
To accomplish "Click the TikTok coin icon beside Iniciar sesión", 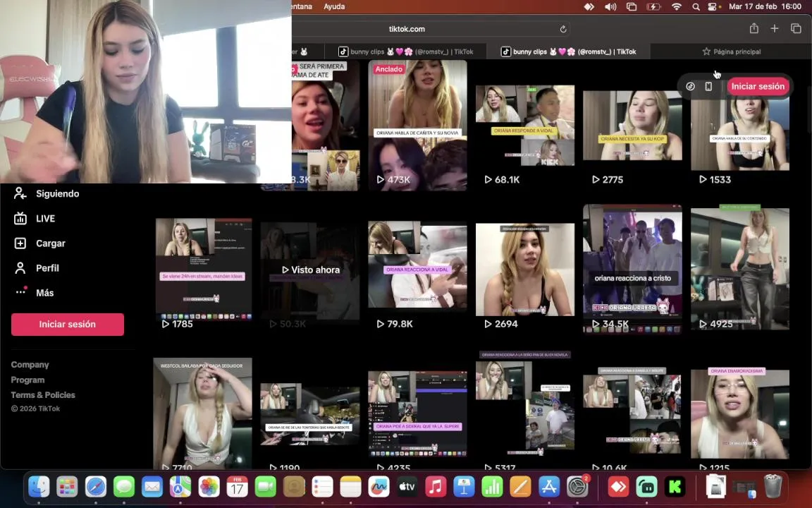I will click(690, 87).
